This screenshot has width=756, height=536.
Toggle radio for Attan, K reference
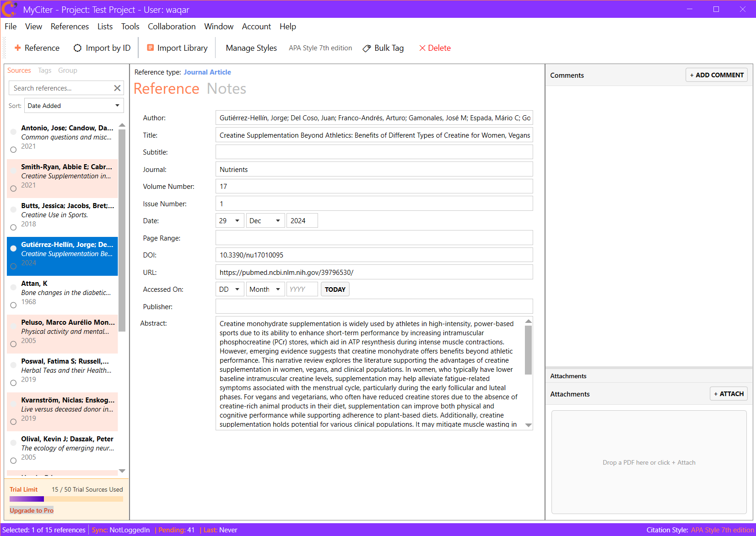click(x=13, y=305)
